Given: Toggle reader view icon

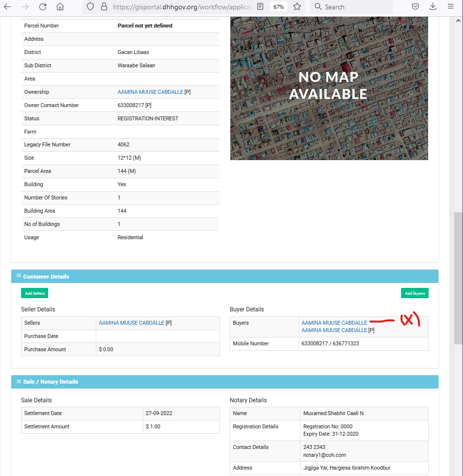Looking at the screenshot, I should point(260,7).
